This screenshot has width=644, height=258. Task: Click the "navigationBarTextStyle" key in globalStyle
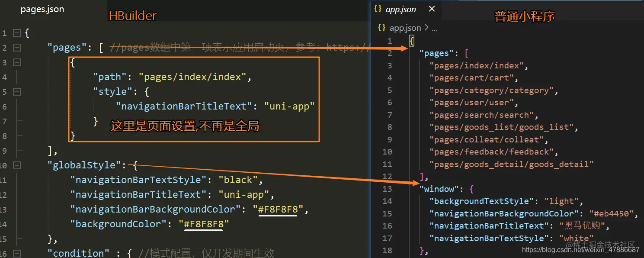[x=138, y=180]
